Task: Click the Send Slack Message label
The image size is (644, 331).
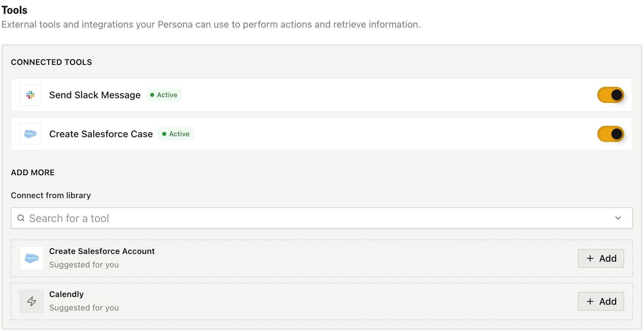Action: 95,95
